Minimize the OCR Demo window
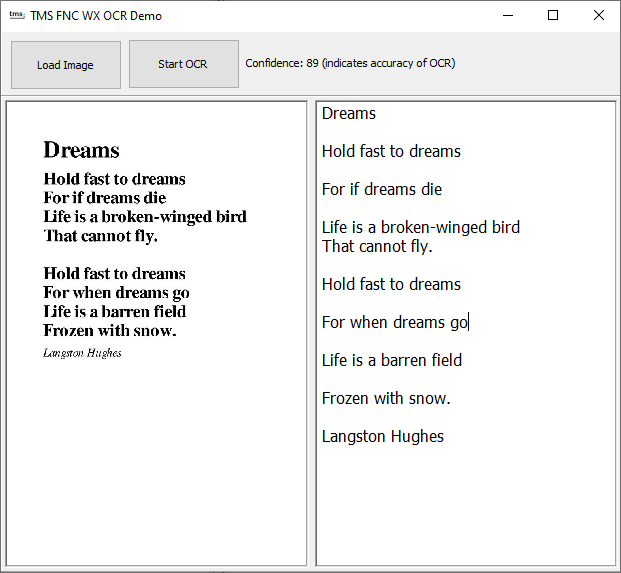 click(508, 15)
